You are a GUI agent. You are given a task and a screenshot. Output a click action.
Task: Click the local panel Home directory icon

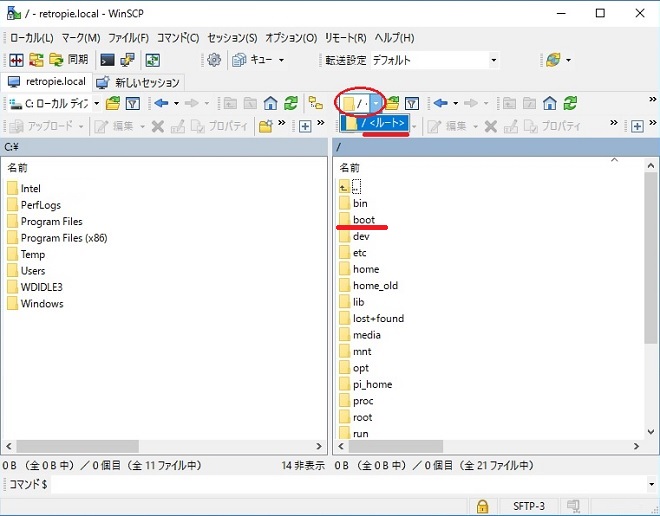[x=270, y=103]
